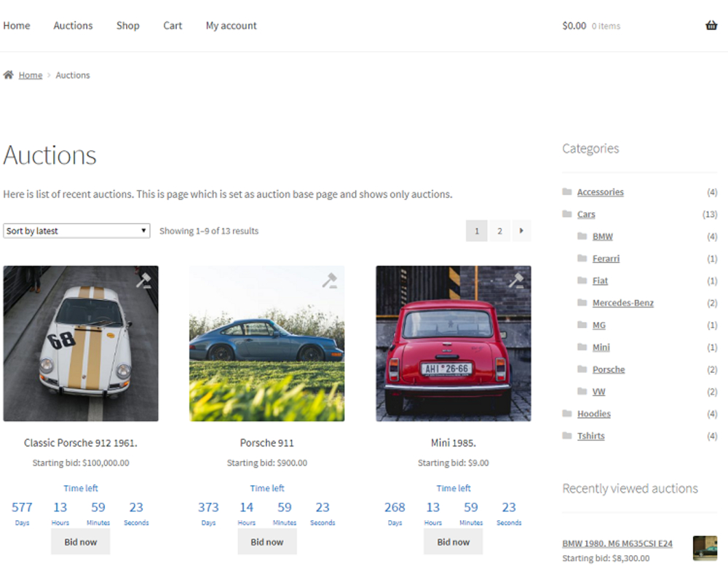Screen dimensions: 728x566
Task: Click auction gavel icon on Mini 1985
Action: [x=516, y=280]
